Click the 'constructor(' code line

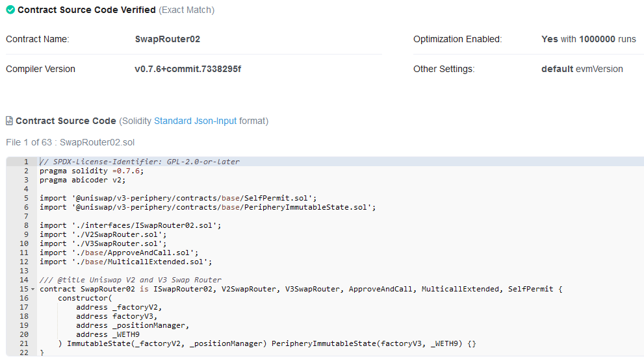(85, 298)
